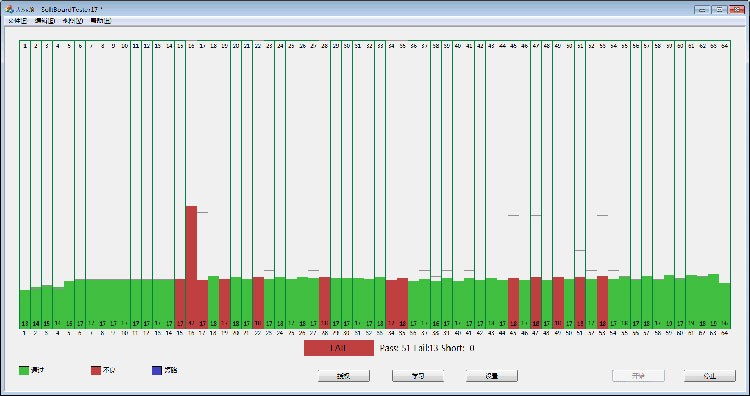750x396 pixels.
Task: Click the limit marker line above channel 53
Action: pyautogui.click(x=602, y=215)
